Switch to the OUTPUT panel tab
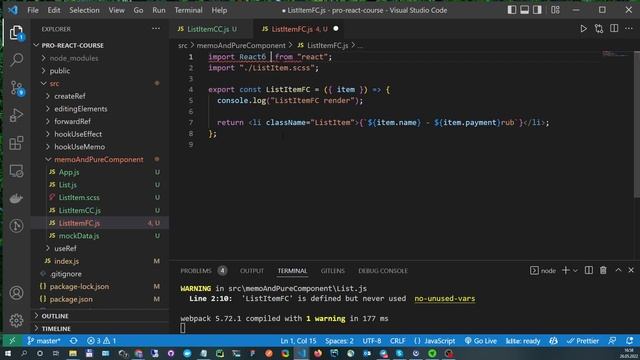640x360 pixels. [252, 271]
